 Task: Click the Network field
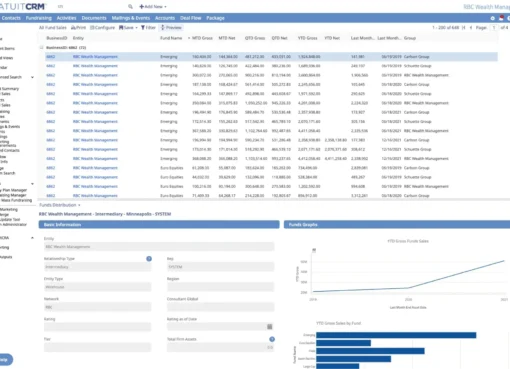[x=97, y=307]
